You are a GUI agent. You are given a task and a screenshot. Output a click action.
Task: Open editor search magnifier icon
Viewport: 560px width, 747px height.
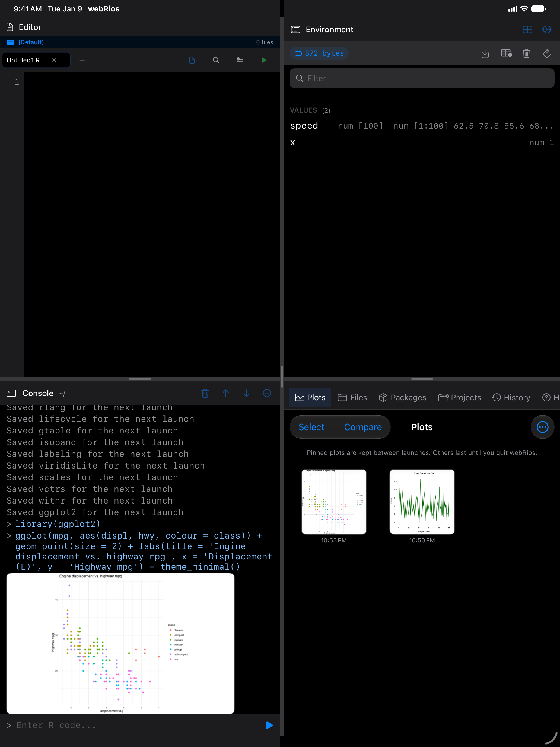point(216,60)
